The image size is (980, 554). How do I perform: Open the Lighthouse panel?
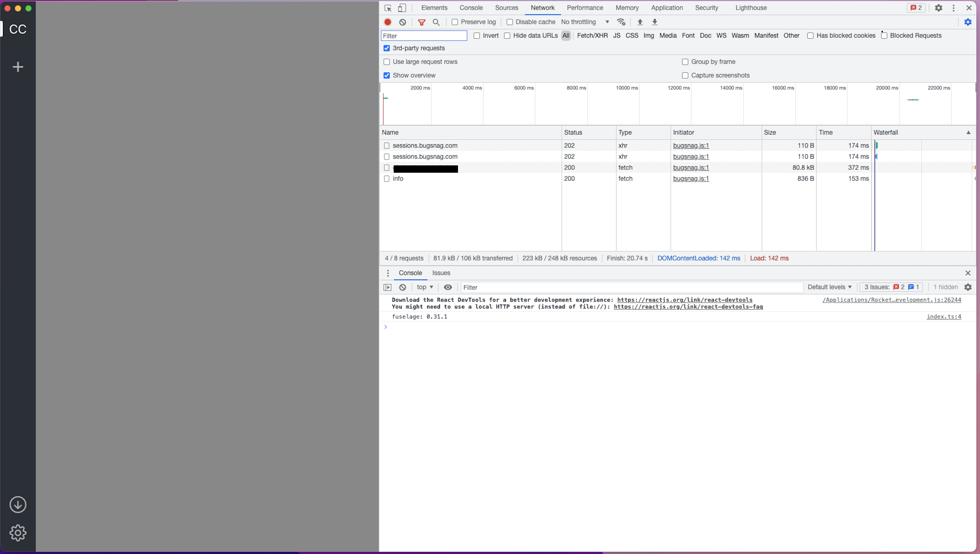[x=751, y=8]
